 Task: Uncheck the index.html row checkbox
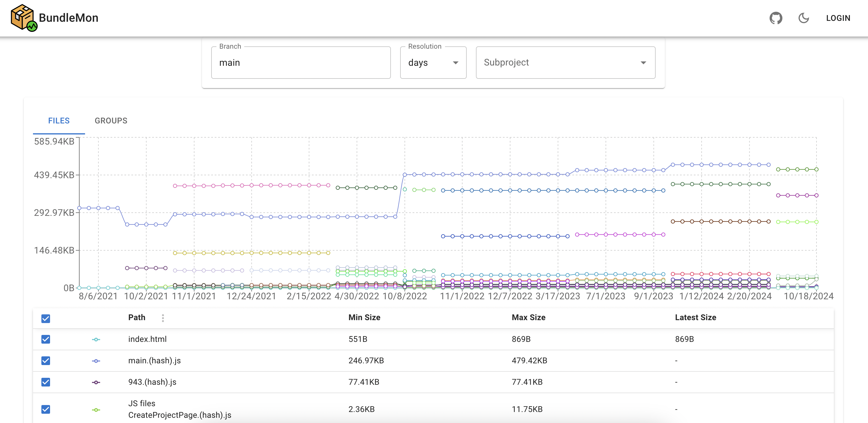pos(46,339)
